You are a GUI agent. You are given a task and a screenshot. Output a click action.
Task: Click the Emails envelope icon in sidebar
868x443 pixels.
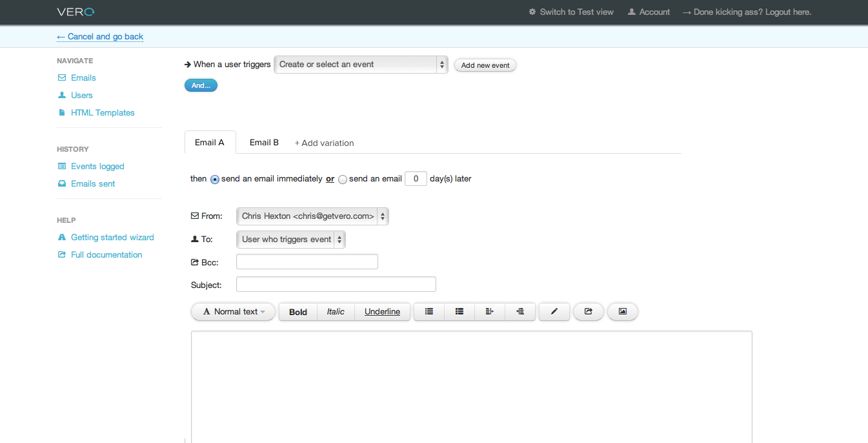(62, 78)
